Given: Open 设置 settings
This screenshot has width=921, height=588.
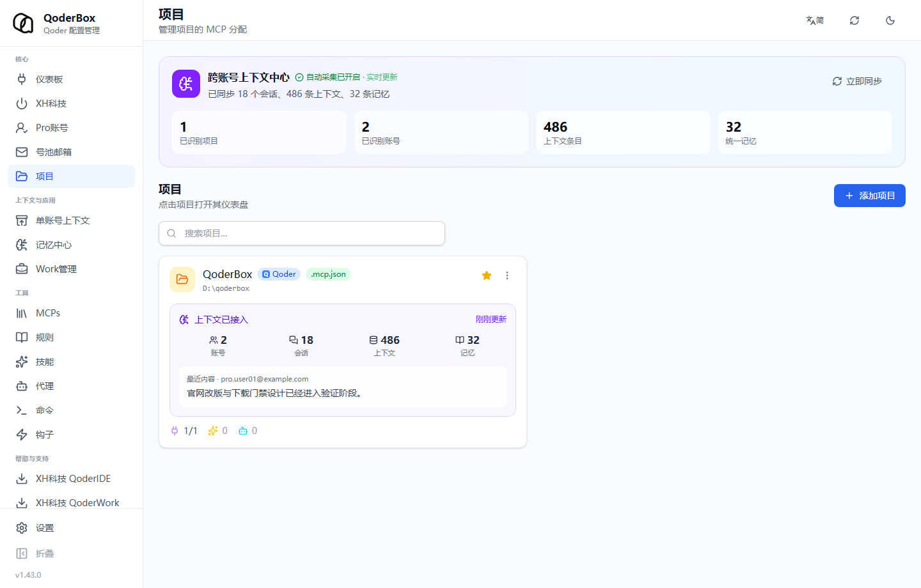Looking at the screenshot, I should point(71,528).
